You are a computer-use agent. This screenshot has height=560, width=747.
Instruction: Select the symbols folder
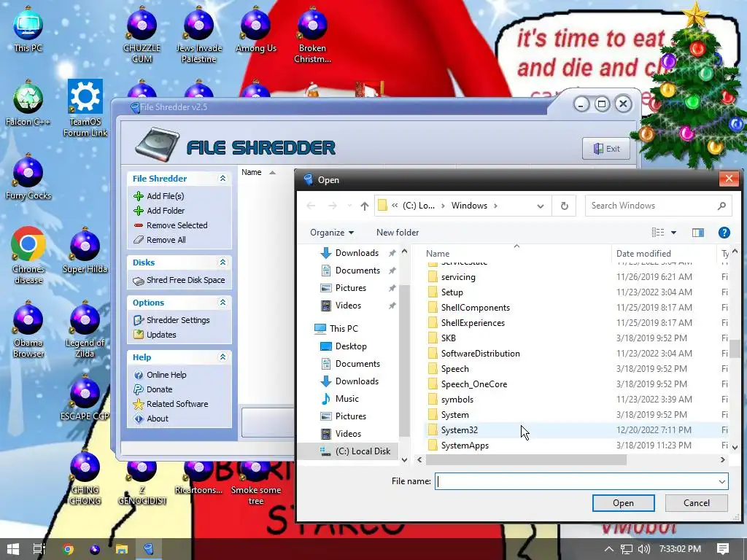(457, 399)
